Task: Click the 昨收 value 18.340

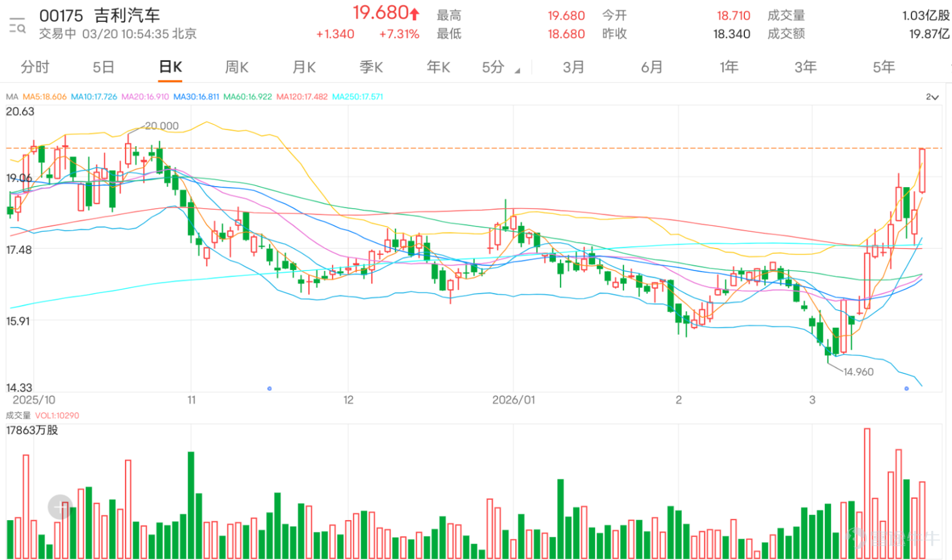Action: (732, 34)
